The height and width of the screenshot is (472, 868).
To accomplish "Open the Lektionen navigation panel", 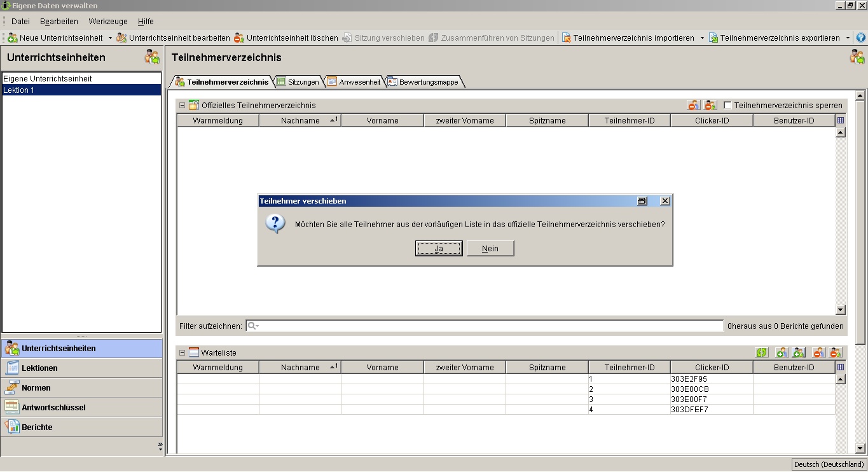I will 81,368.
